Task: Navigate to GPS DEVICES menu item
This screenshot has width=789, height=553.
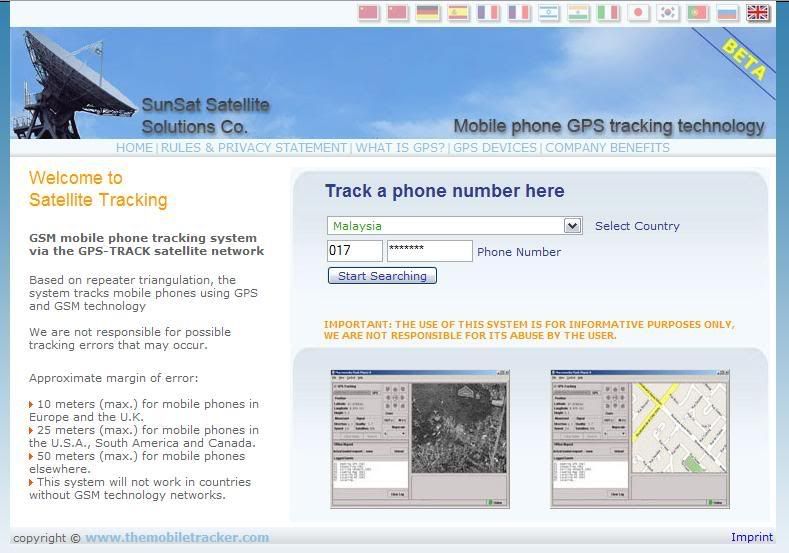Action: 495,147
